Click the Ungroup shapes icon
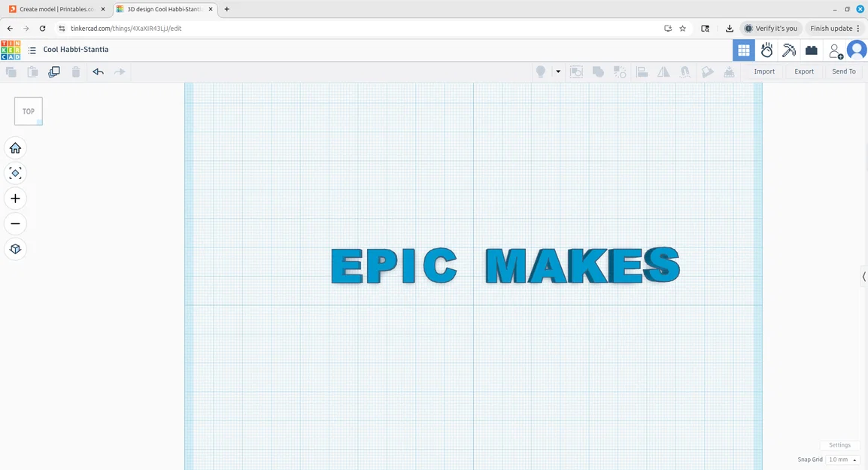 point(620,72)
